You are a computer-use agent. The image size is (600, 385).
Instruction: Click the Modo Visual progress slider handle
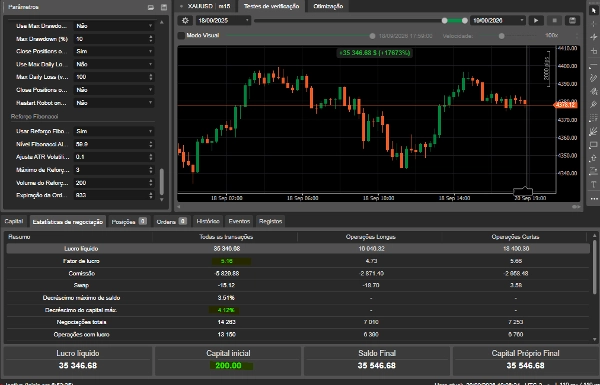(x=372, y=36)
